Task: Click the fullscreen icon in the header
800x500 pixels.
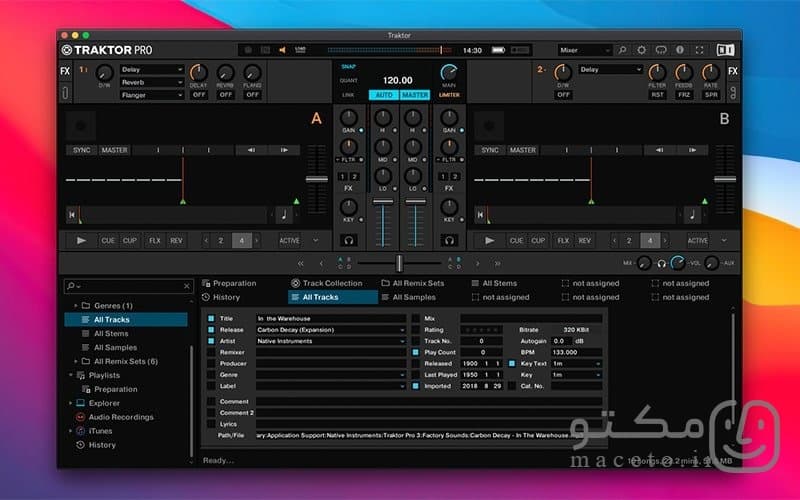Action: coord(699,50)
